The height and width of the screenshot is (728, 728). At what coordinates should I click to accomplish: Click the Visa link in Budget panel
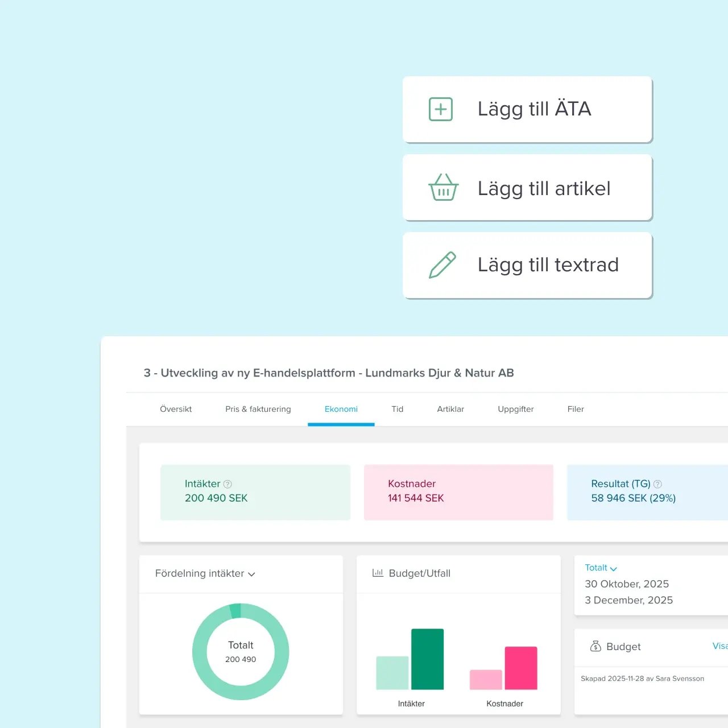719,646
